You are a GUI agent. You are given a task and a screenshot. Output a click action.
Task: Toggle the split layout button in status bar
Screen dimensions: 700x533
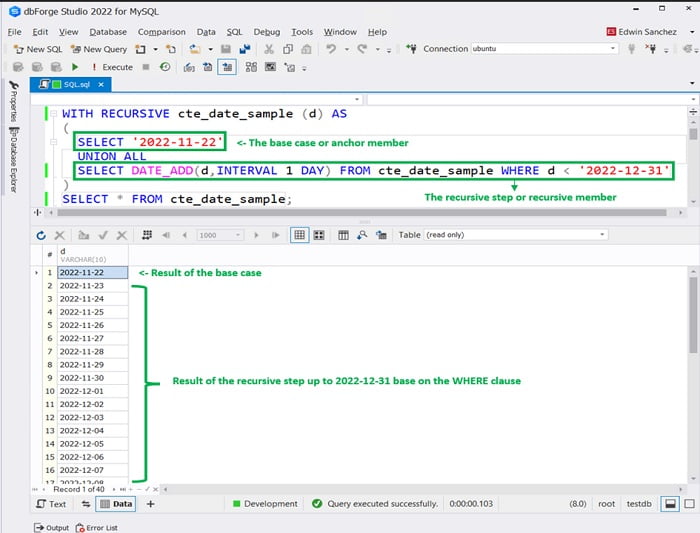tap(669, 504)
